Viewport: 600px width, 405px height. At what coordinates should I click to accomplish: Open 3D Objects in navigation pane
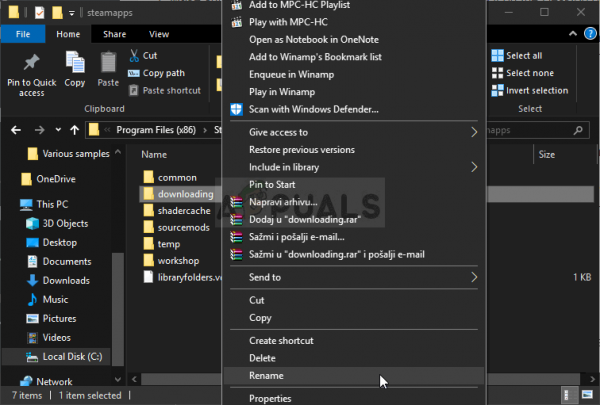(x=57, y=224)
